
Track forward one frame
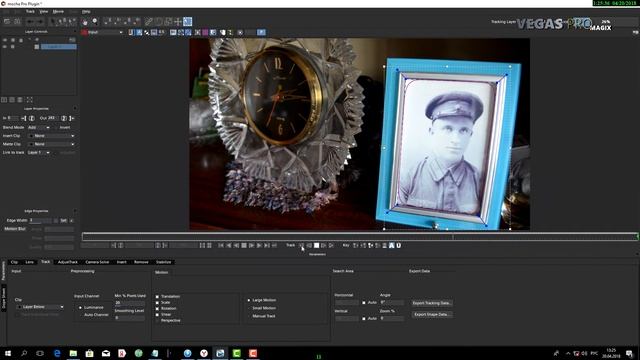[x=324, y=245]
